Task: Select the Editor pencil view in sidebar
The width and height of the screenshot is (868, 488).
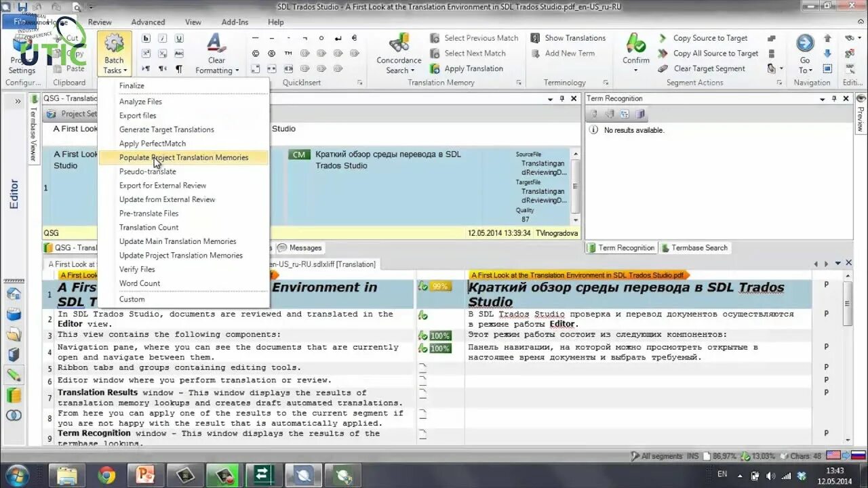Action: pos(14,375)
